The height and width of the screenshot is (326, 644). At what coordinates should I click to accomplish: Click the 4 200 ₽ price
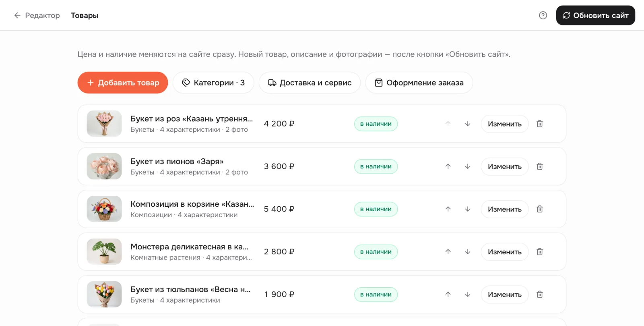279,124
